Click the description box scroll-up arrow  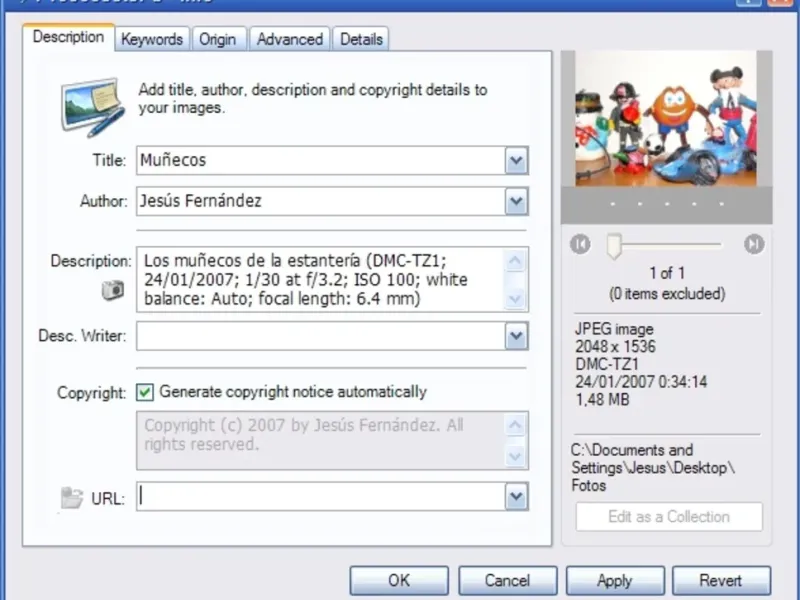tap(515, 261)
